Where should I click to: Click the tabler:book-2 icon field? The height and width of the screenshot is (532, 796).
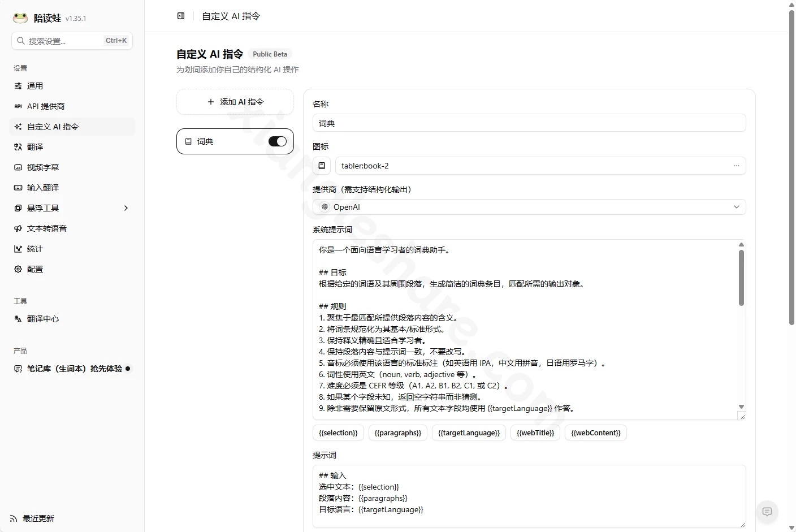coord(540,166)
